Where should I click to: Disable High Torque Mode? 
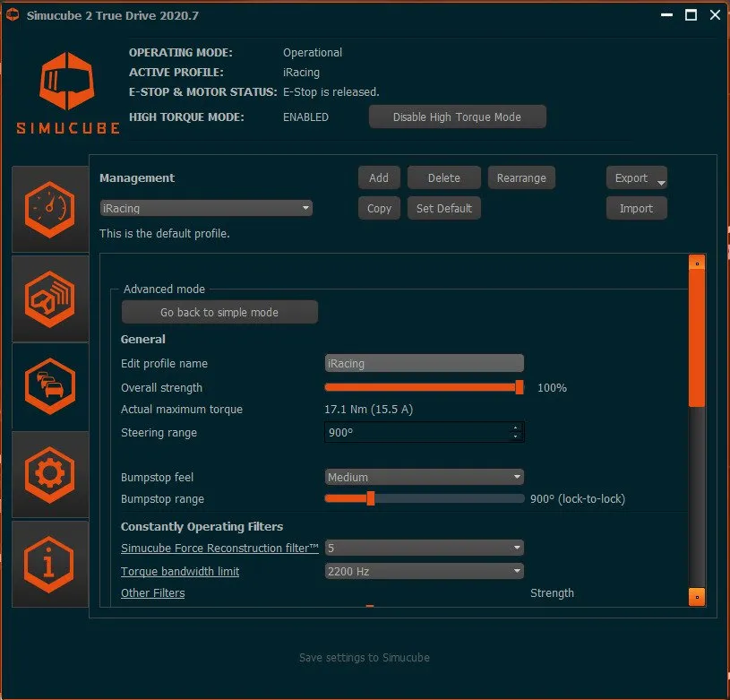point(457,117)
